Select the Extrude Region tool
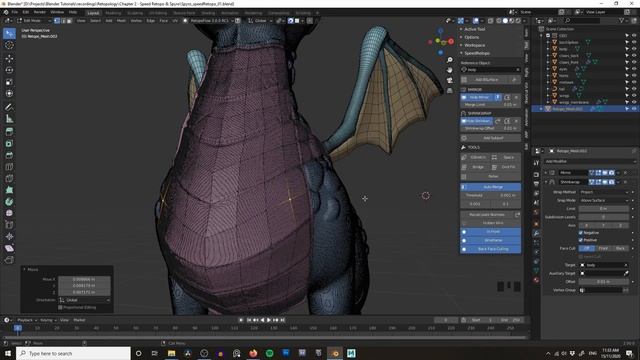640x360 pixels. 9,131
